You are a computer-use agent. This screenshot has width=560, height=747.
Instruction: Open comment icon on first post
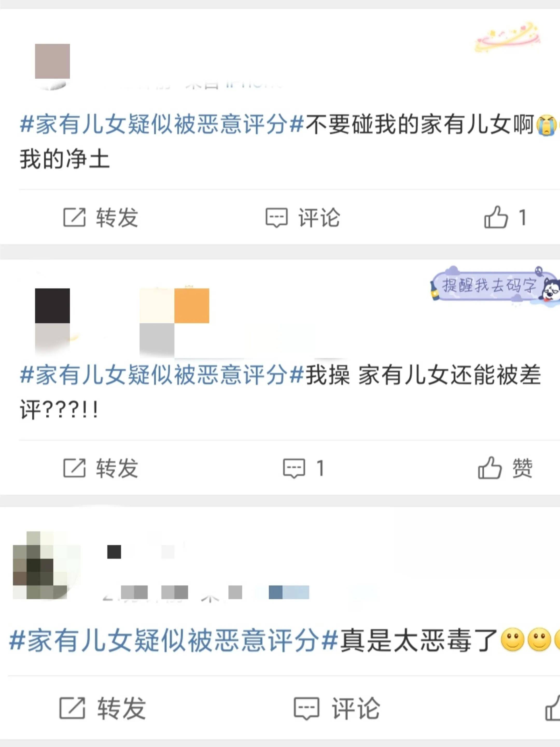[276, 218]
